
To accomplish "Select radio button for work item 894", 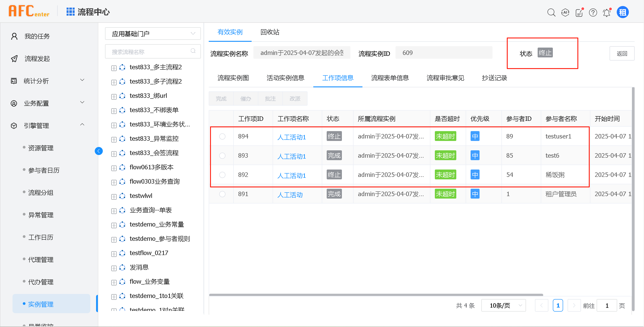I will click(x=222, y=136).
